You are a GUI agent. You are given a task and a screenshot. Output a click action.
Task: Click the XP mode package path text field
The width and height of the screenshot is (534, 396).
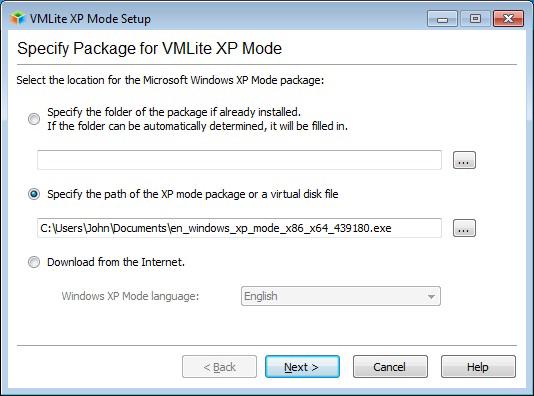(239, 228)
